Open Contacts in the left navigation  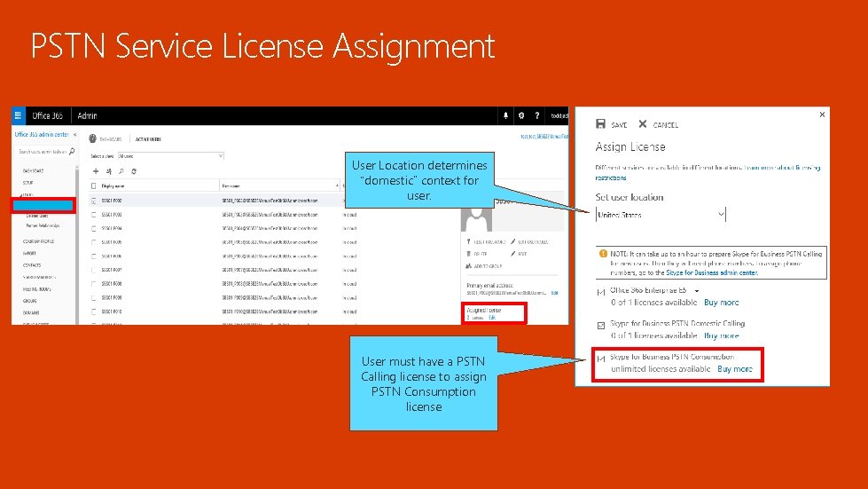coord(32,265)
